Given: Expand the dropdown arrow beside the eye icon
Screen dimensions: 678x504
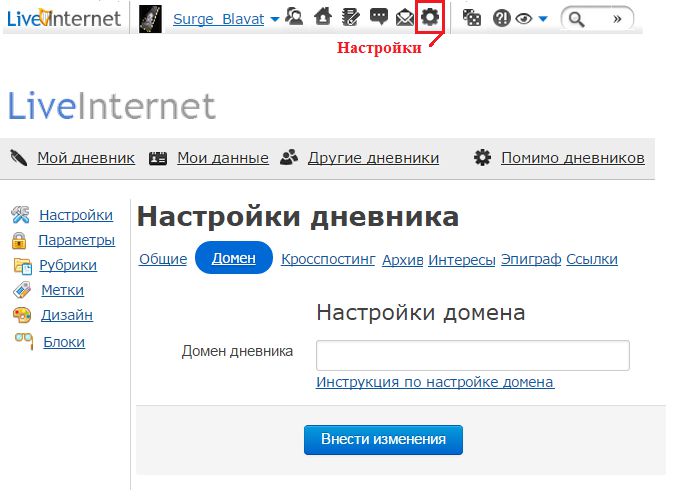Looking at the screenshot, I should [x=543, y=19].
